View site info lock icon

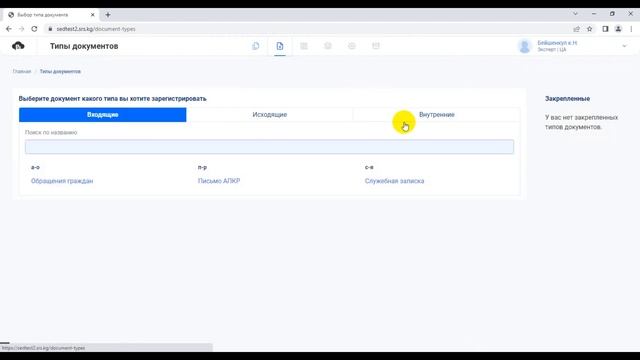click(x=50, y=29)
